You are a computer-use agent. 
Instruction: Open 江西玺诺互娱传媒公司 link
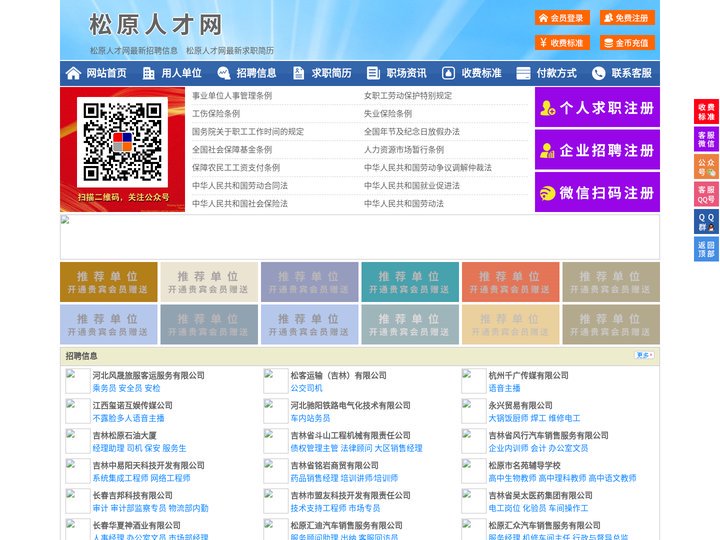click(132, 405)
